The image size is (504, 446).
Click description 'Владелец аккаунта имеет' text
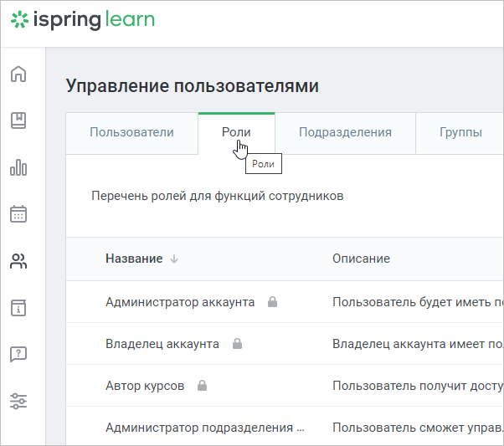click(418, 344)
